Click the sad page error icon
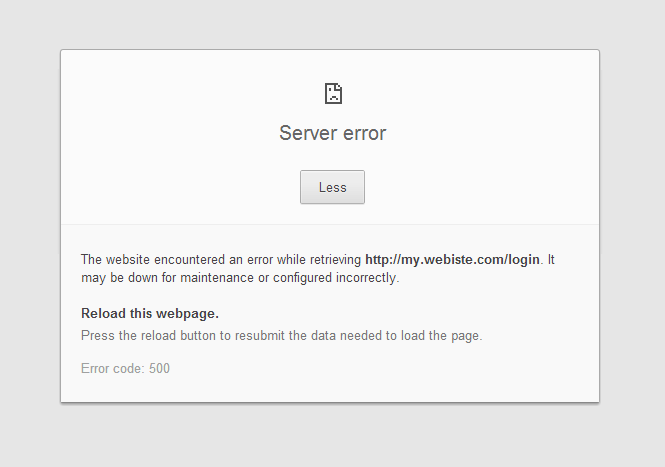The width and height of the screenshot is (665, 467). point(333,94)
